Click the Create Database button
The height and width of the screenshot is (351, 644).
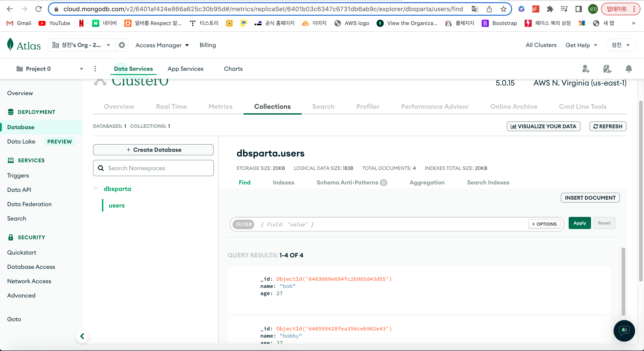tap(153, 150)
